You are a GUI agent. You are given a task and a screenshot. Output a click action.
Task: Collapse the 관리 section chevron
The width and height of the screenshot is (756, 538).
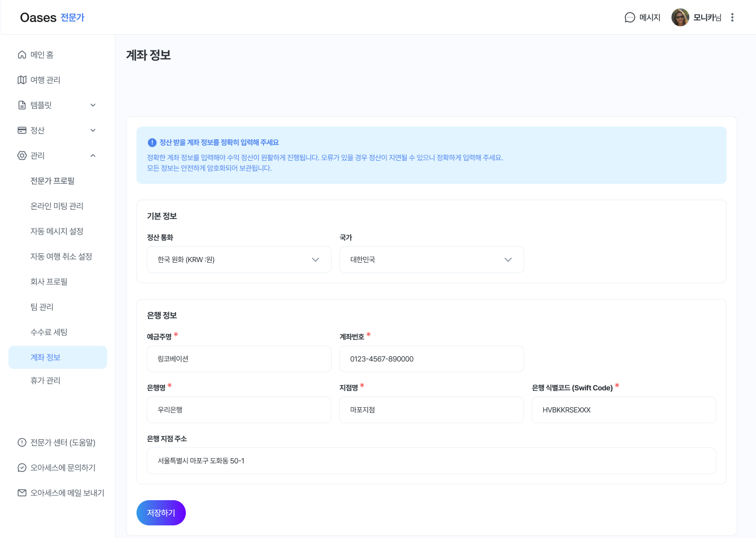93,156
